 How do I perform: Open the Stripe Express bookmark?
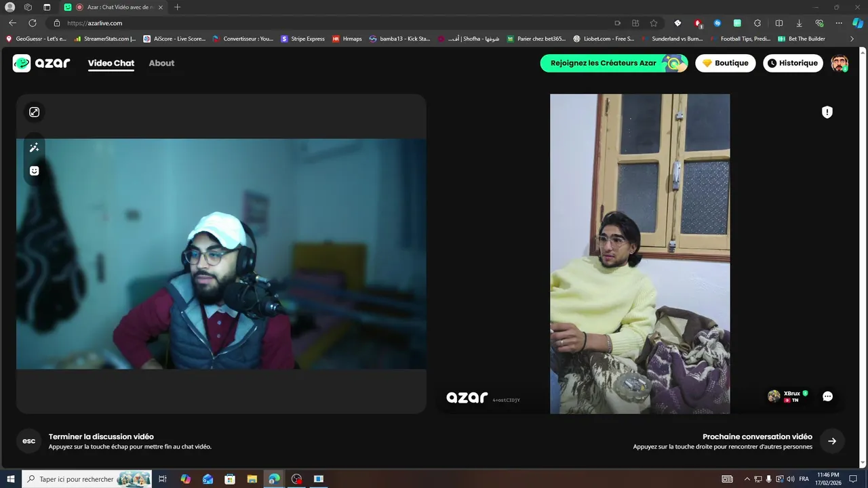[x=303, y=39]
